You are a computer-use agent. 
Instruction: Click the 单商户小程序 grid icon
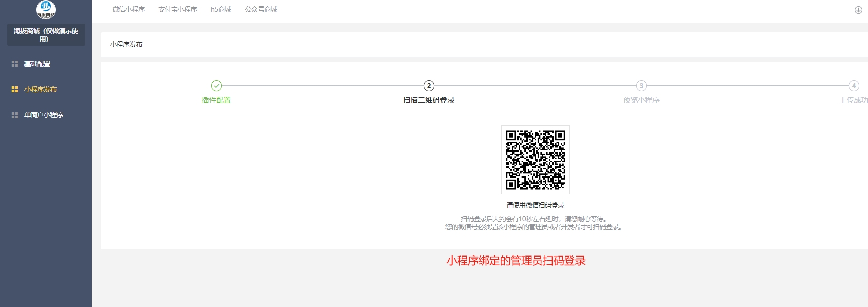click(15, 115)
